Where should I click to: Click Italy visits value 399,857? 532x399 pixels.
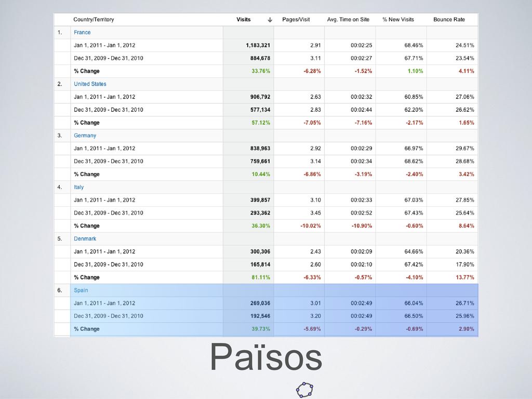click(260, 200)
